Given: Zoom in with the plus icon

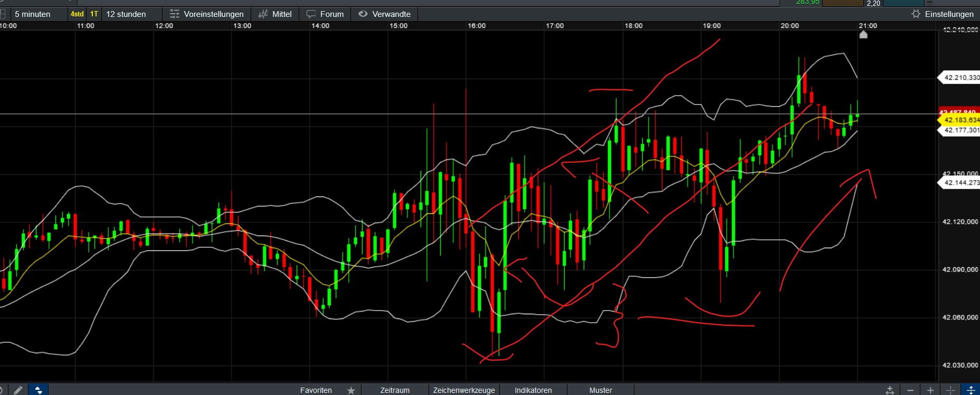Looking at the screenshot, I should tap(930, 390).
